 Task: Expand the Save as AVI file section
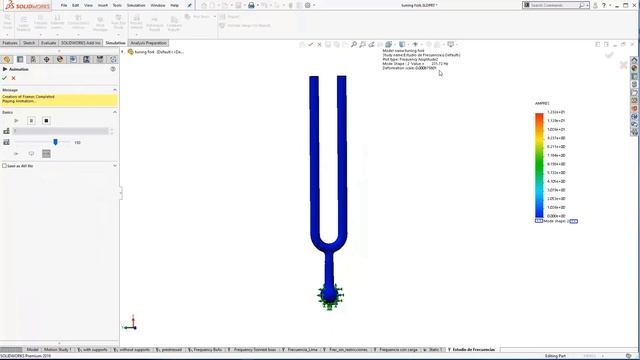tap(115, 166)
